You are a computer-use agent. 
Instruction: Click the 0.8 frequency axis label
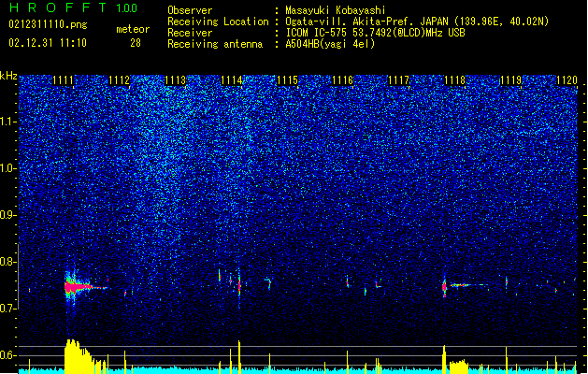[x=8, y=262]
